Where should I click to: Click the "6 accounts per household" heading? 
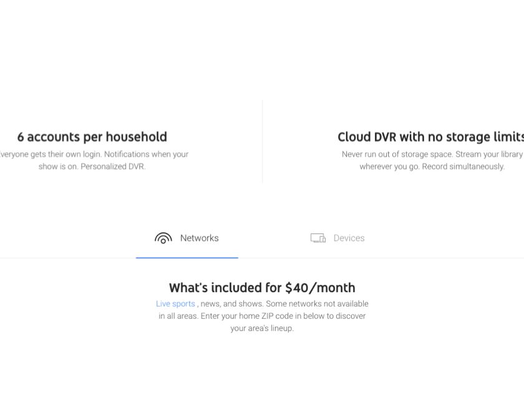92,137
